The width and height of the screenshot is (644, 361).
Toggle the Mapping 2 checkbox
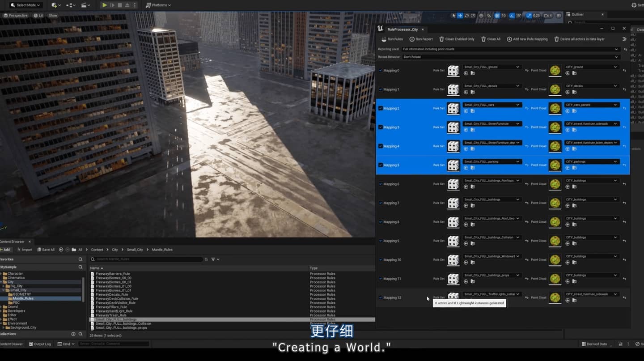tap(381, 108)
